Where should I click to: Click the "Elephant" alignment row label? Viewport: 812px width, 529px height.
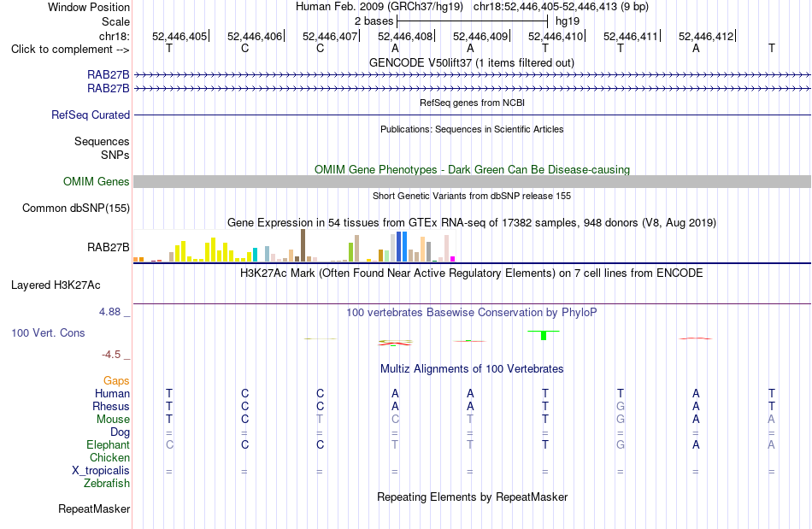click(x=108, y=444)
